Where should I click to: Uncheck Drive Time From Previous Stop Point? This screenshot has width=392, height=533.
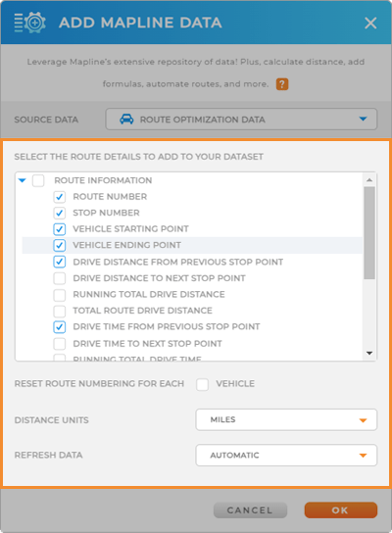point(60,326)
